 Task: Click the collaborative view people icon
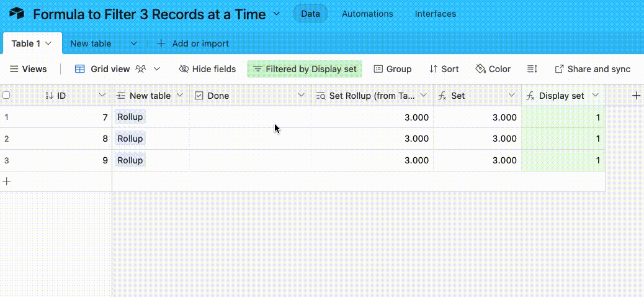(141, 69)
